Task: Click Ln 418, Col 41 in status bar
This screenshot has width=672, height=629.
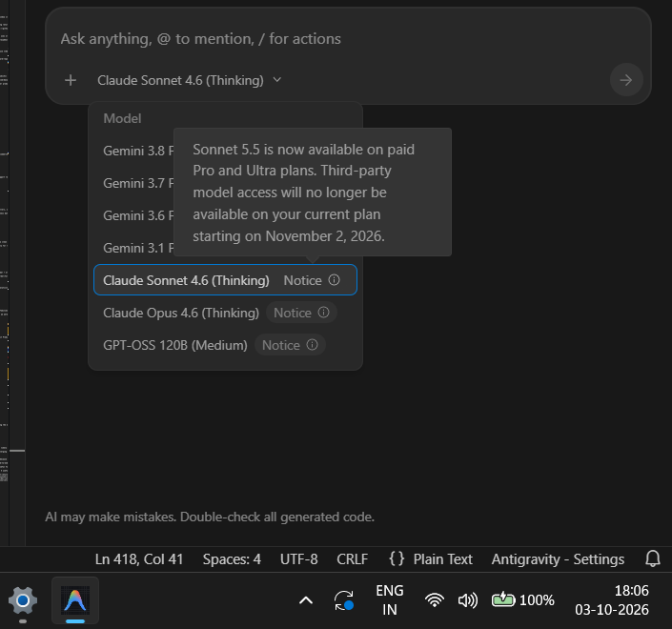Action: click(139, 559)
